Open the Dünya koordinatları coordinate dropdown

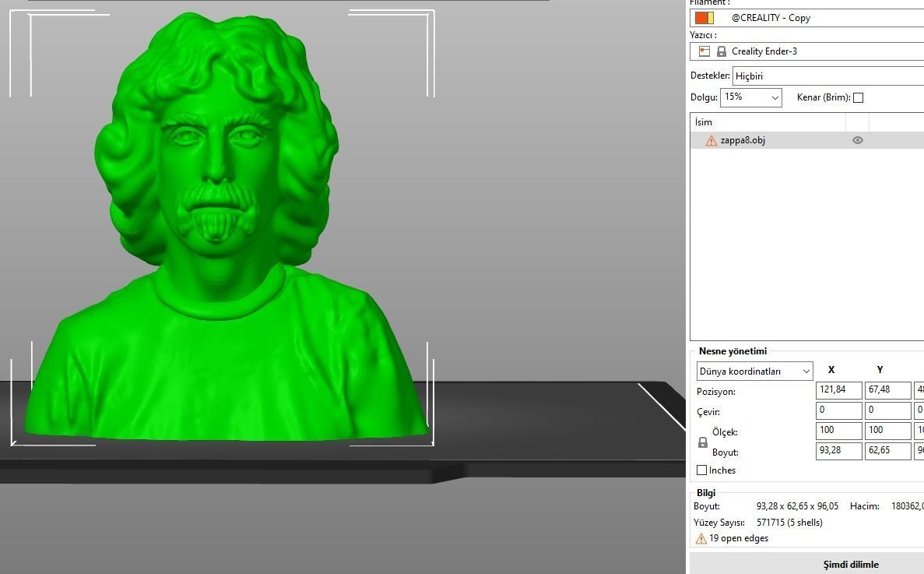(754, 372)
